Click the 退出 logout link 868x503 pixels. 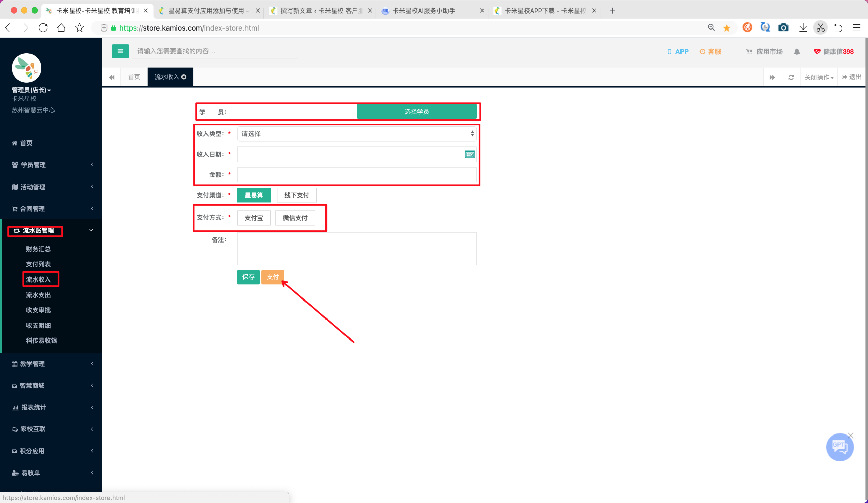(851, 77)
